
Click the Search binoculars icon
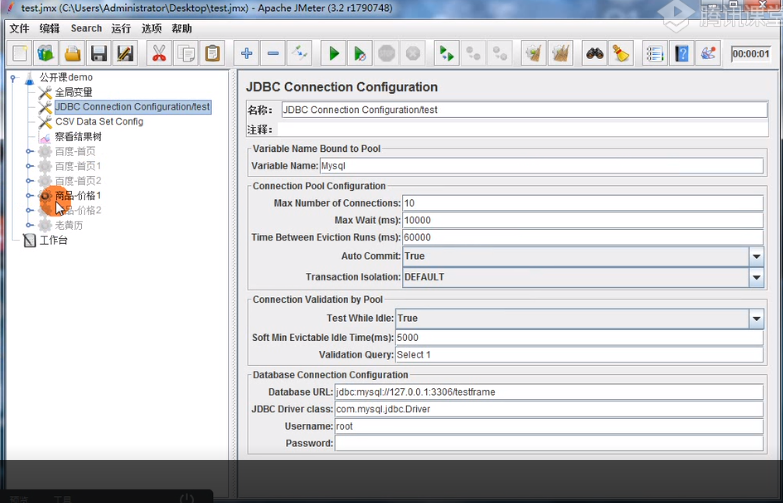(x=595, y=53)
